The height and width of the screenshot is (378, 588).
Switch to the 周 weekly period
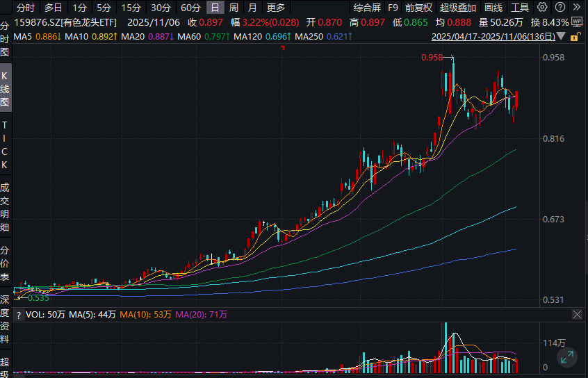coord(234,8)
